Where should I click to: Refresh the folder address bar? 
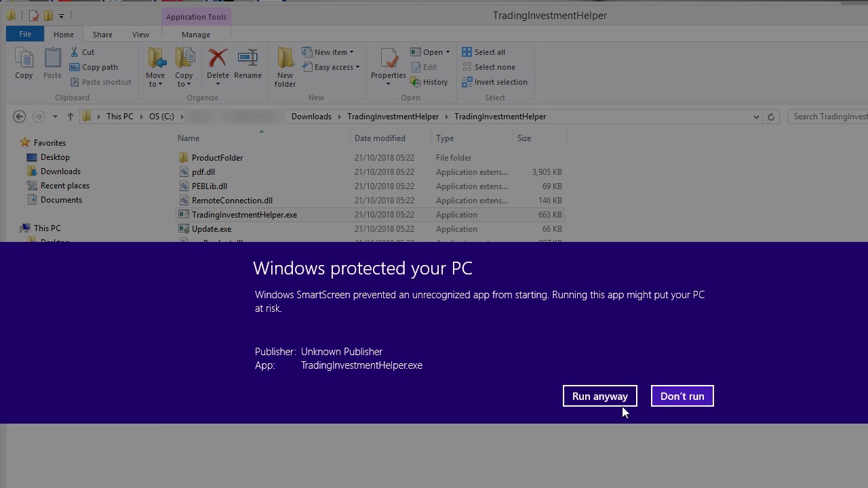coord(770,117)
